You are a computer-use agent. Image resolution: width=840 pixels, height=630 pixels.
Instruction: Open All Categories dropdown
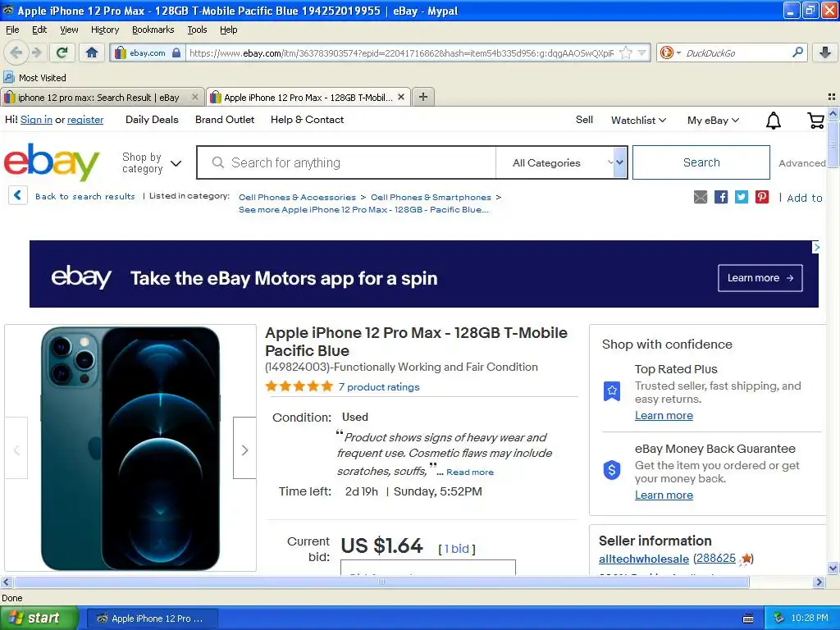pos(561,162)
